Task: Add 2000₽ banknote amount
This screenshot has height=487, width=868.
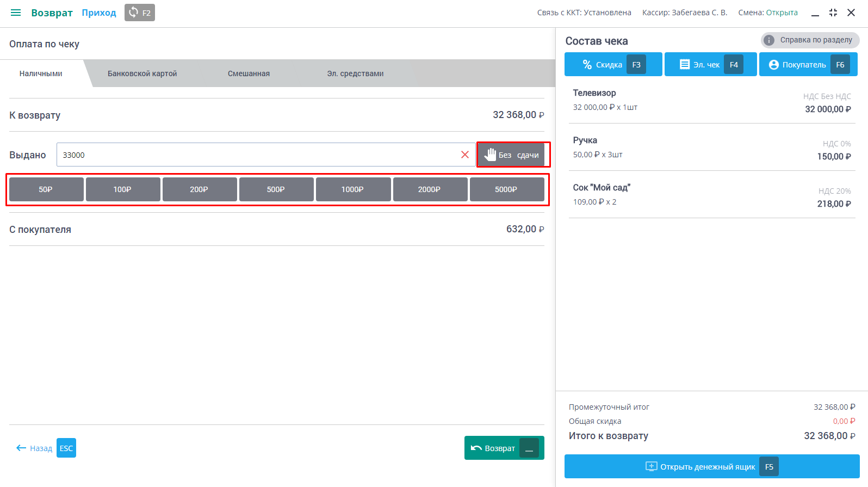Action: click(x=430, y=189)
